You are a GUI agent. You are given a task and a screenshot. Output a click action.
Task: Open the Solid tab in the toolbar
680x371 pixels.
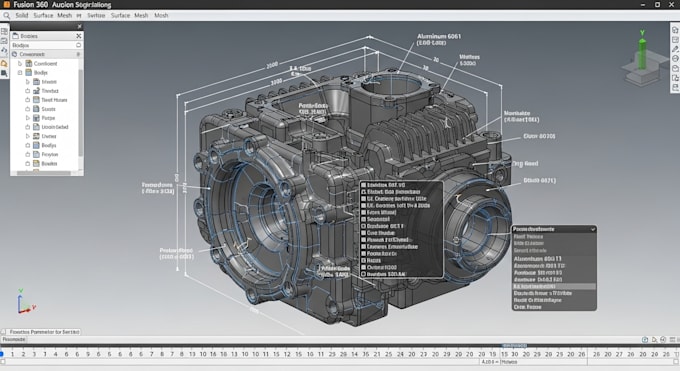22,15
